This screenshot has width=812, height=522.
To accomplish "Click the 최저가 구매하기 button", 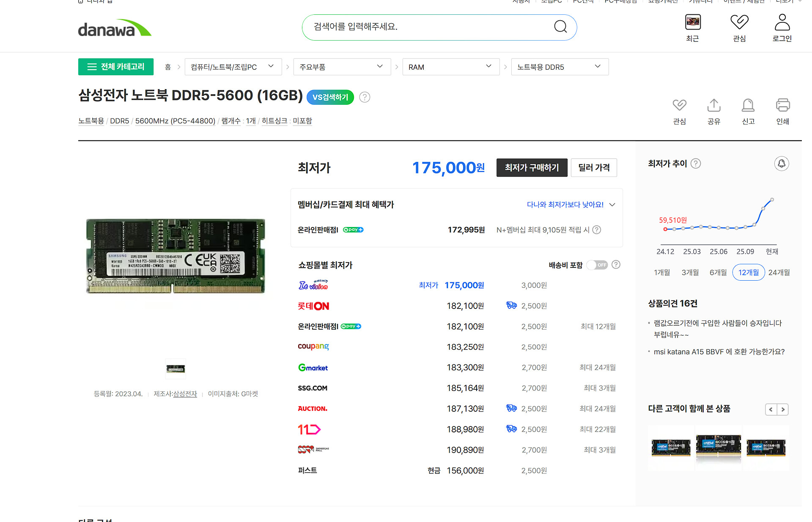I will tap(532, 168).
